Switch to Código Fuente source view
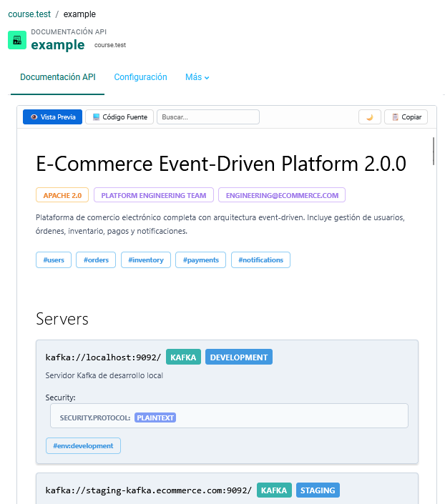 pyautogui.click(x=119, y=117)
